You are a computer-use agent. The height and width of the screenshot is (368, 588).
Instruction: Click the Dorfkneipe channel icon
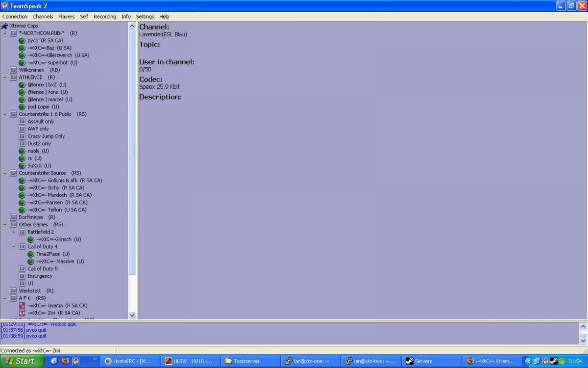click(13, 217)
